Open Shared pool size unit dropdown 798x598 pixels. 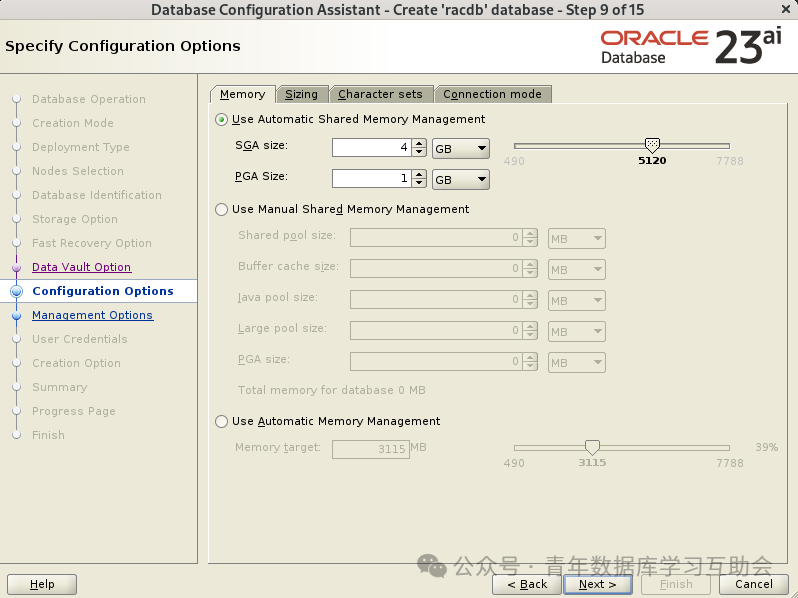tap(577, 239)
